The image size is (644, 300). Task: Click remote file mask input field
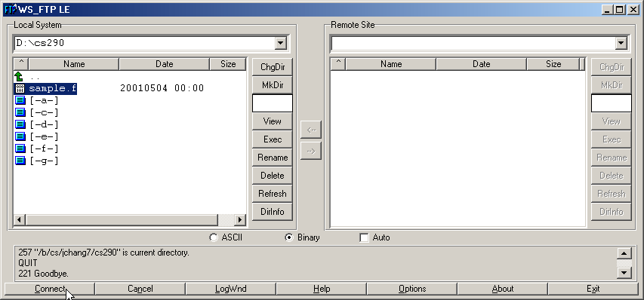click(611, 103)
